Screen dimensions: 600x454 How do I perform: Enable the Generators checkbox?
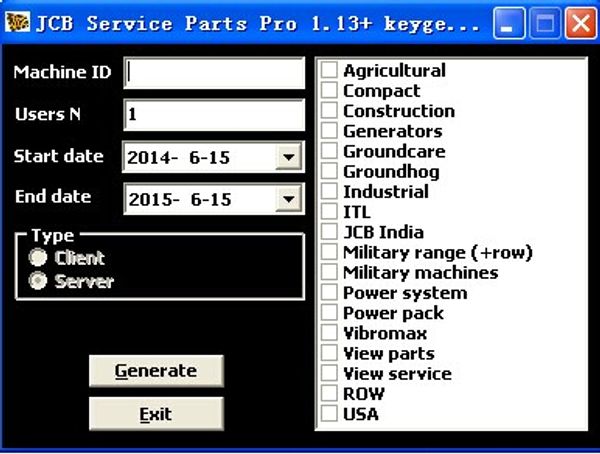(329, 131)
